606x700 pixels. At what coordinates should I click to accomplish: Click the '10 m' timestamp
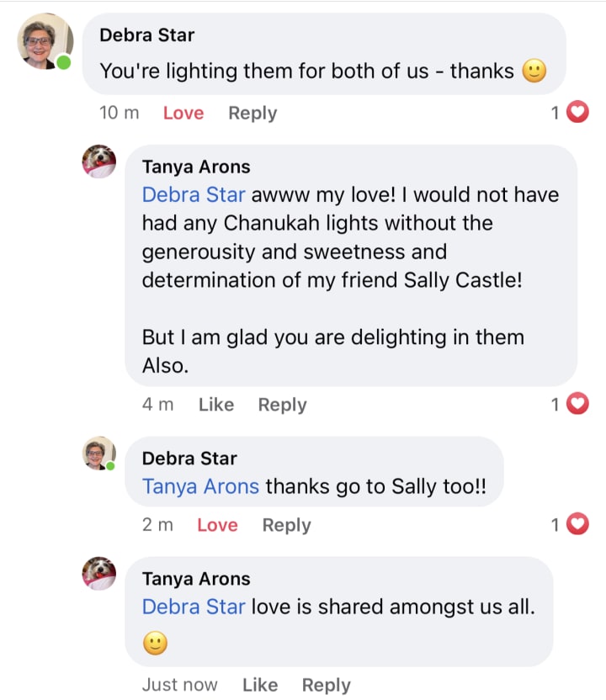[120, 113]
